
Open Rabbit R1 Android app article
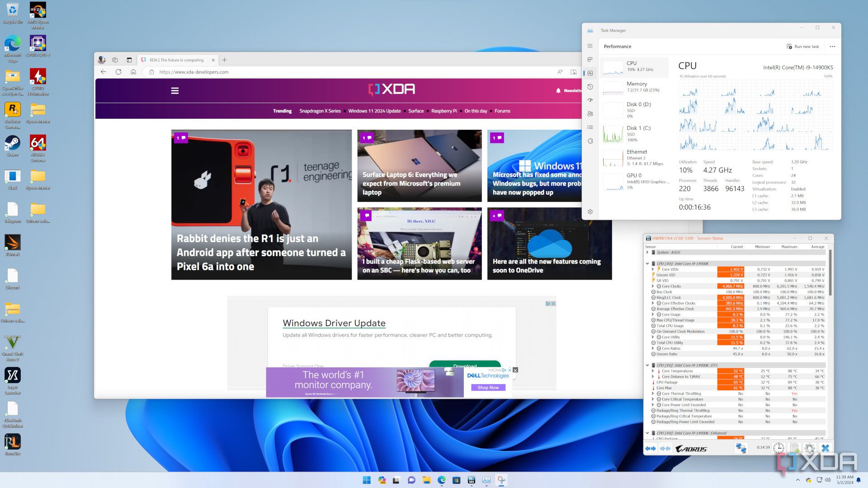(x=261, y=205)
